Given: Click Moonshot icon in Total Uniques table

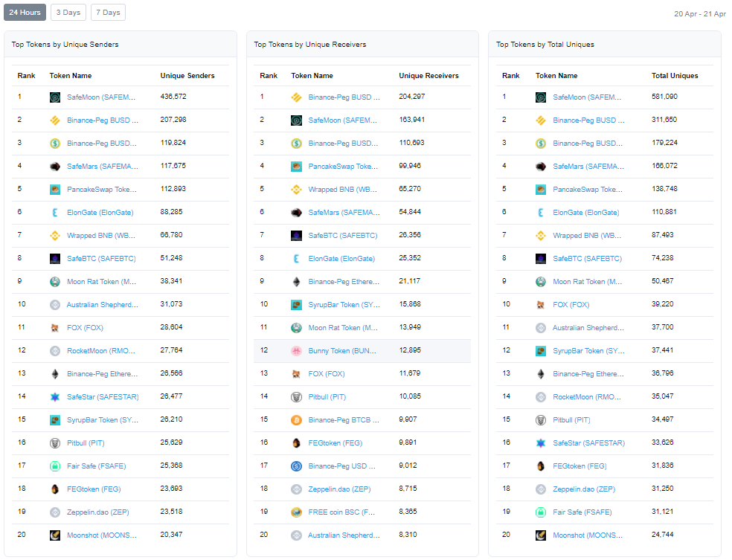Looking at the screenshot, I should [541, 535].
